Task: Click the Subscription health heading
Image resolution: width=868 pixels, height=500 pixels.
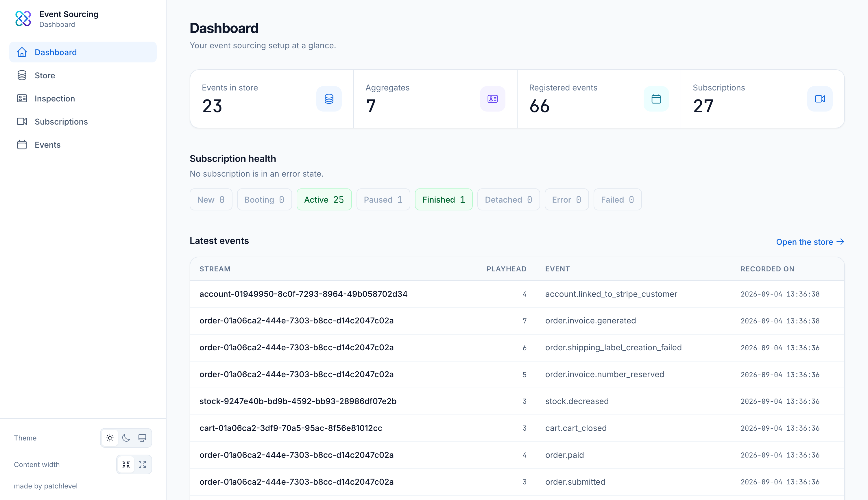Action: tap(232, 159)
